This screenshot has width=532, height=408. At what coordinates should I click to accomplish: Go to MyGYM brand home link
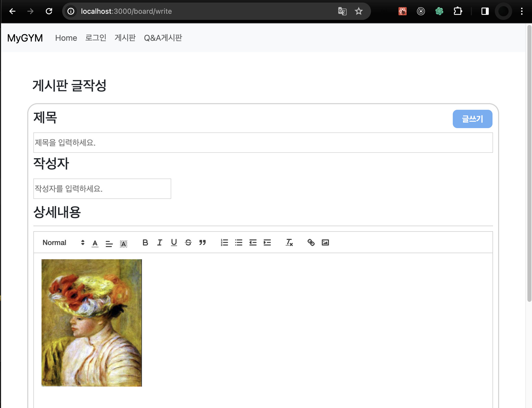click(x=25, y=38)
